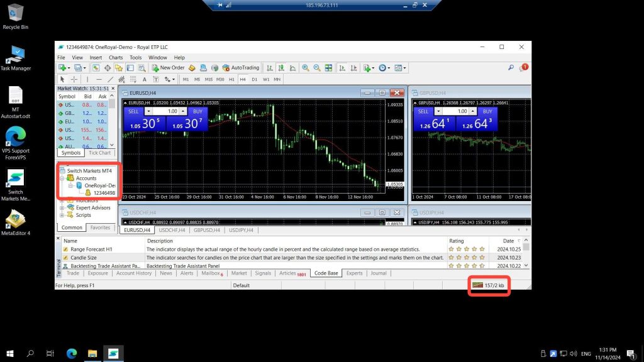Open the Experts tab in Terminal
This screenshot has height=362, width=644.
coord(355,273)
